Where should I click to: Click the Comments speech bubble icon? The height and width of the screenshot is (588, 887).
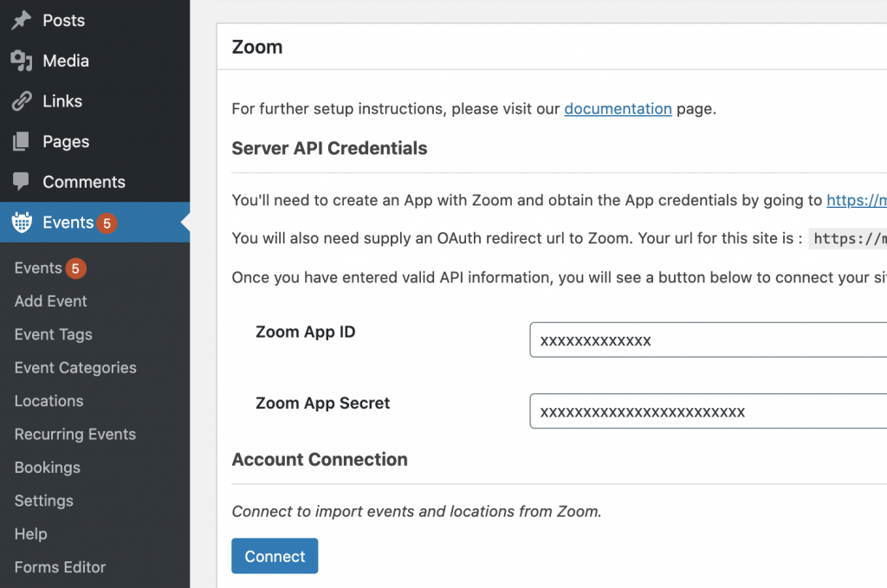pyautogui.click(x=22, y=182)
